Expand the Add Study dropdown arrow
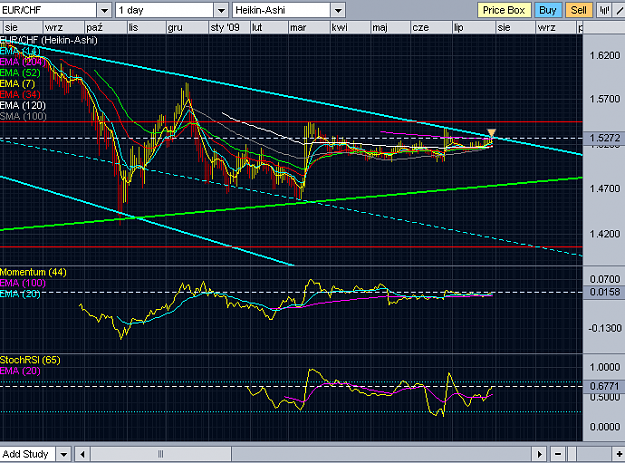Screen dimensions: 625x463 tap(63, 454)
